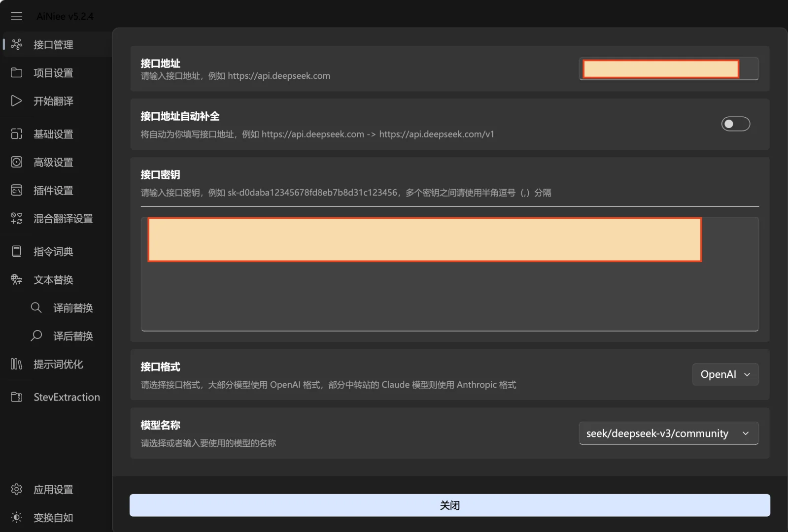Click the 接口地址 heading text

[160, 64]
